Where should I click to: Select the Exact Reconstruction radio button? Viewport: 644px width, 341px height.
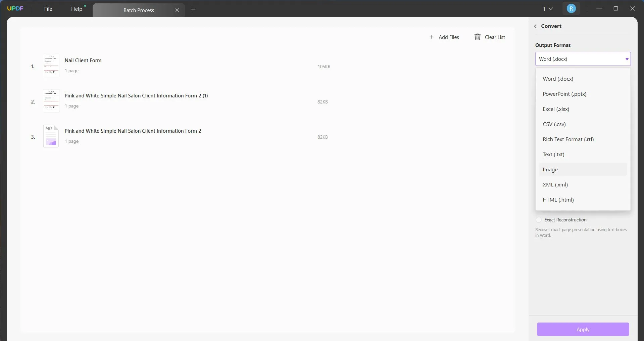(539, 220)
